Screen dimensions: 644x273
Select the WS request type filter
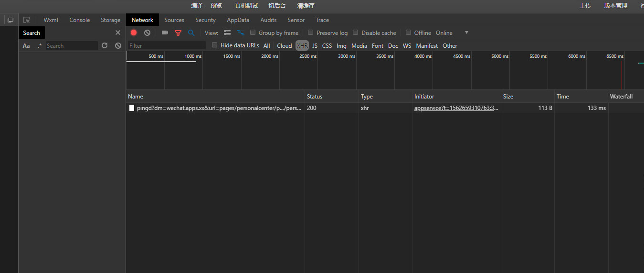pos(407,46)
